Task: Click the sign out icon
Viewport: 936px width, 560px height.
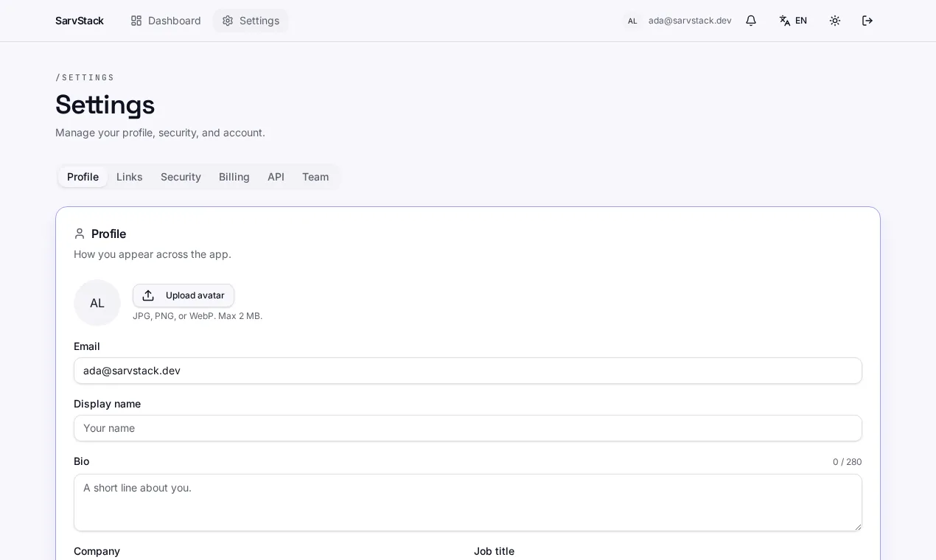Action: [x=867, y=21]
